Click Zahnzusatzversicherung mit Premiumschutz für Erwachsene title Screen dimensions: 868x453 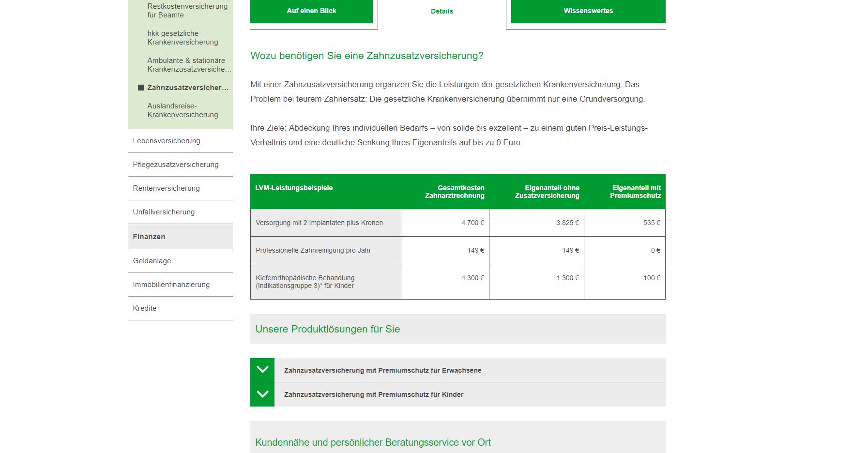(382, 370)
